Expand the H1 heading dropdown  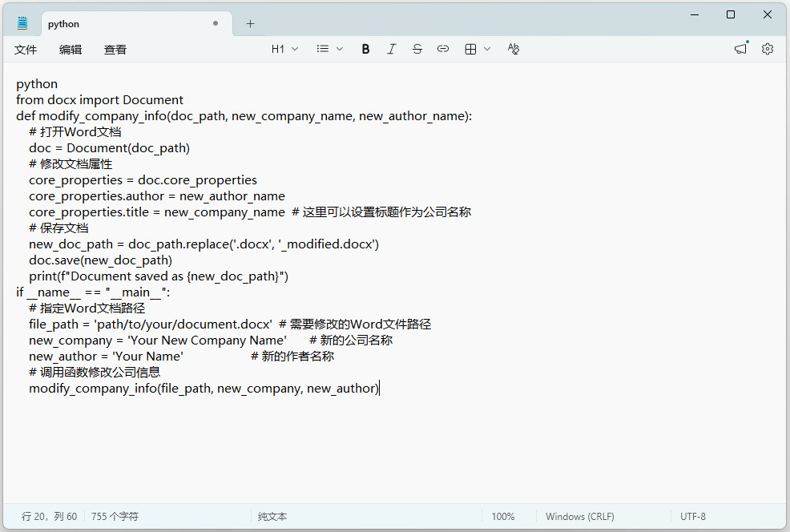284,49
